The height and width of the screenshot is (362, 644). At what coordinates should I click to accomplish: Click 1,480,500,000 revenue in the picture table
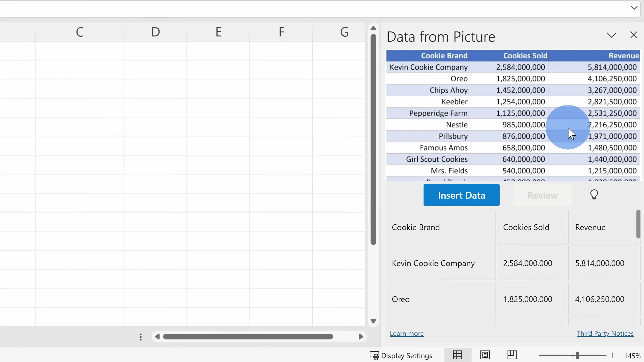coord(612,148)
